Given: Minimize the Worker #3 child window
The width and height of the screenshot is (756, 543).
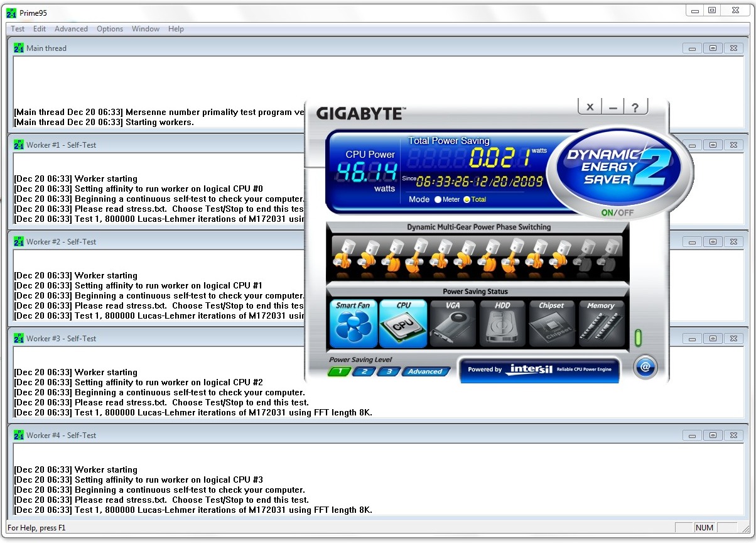Looking at the screenshot, I should pos(692,339).
